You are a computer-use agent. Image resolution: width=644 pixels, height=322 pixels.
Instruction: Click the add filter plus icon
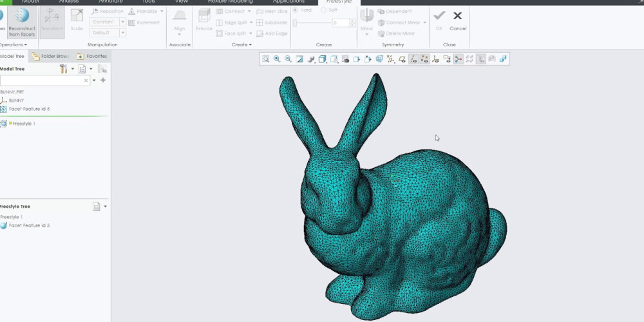tap(103, 80)
